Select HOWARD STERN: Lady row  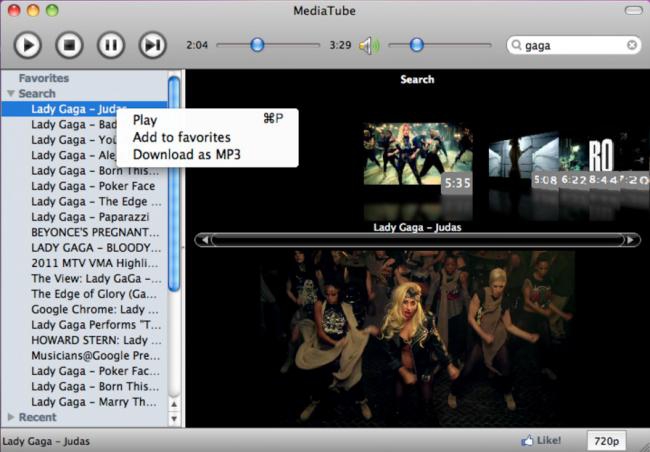tap(84, 340)
